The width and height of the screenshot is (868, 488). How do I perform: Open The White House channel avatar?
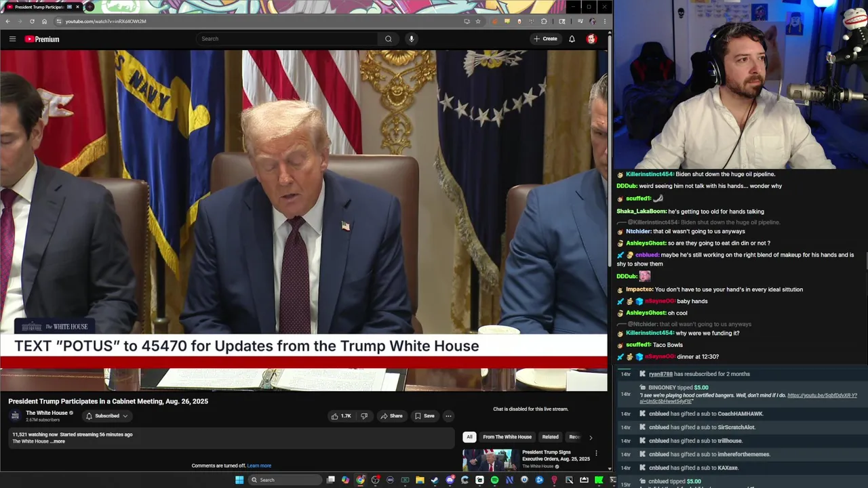pos(15,415)
